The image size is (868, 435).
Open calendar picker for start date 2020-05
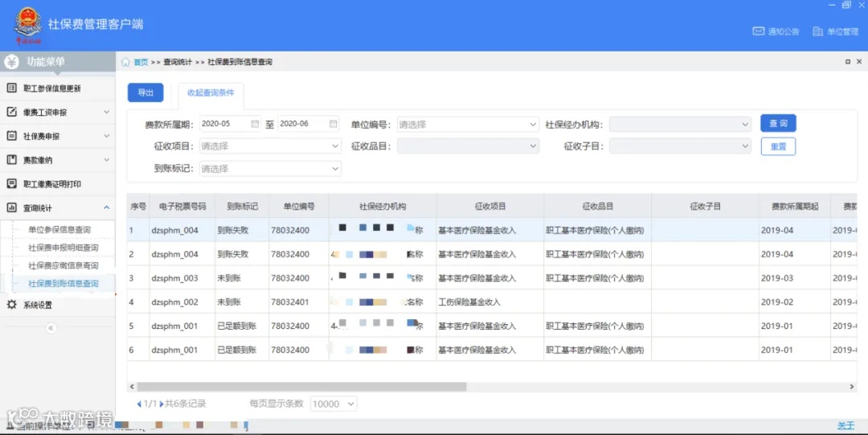(x=255, y=124)
